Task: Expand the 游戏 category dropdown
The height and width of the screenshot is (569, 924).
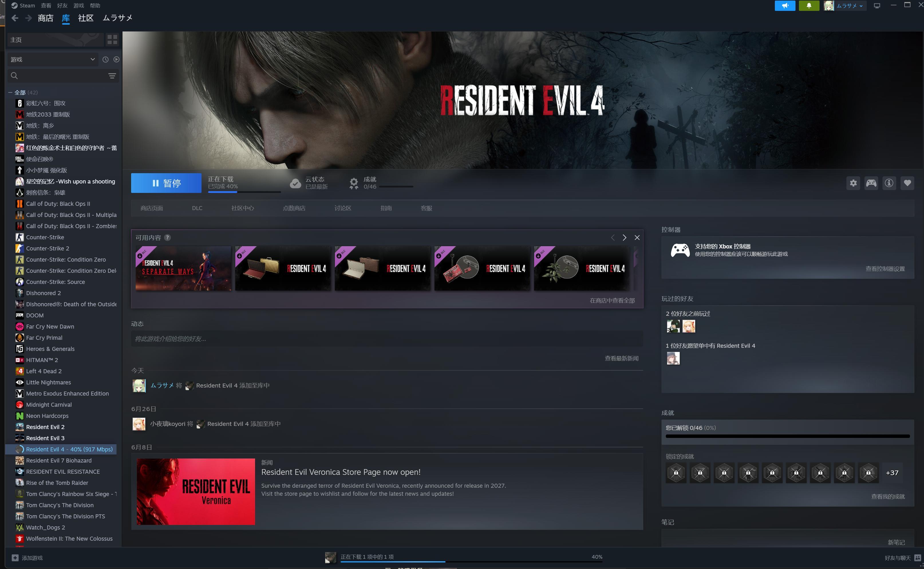Action: pyautogui.click(x=53, y=60)
